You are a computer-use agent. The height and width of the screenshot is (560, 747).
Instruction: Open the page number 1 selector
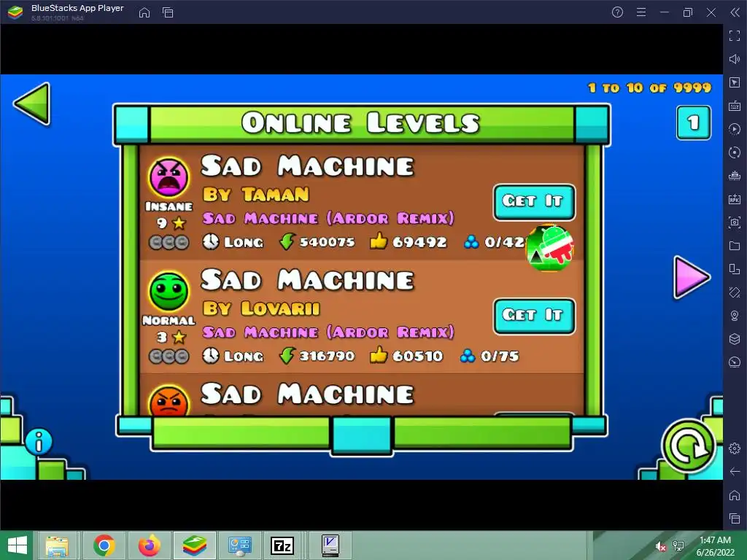coord(693,122)
